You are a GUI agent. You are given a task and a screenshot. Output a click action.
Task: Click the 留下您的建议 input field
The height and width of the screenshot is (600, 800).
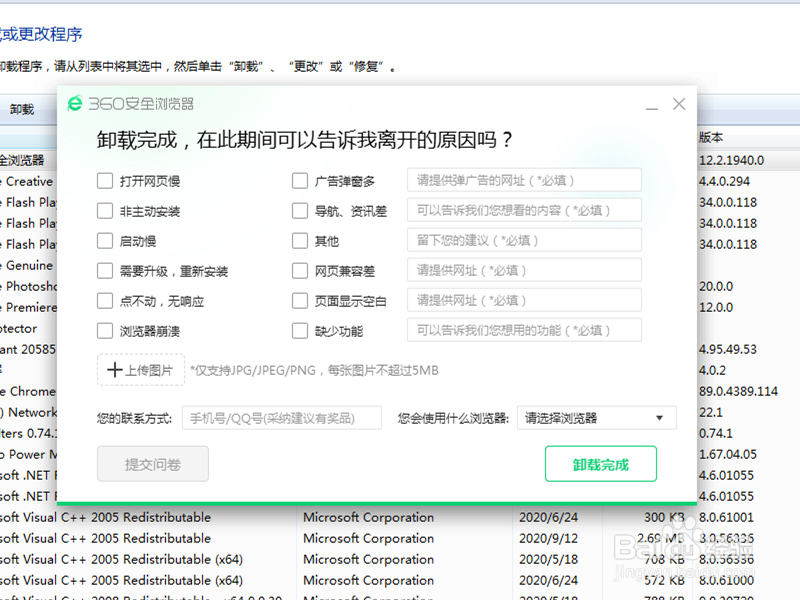524,240
